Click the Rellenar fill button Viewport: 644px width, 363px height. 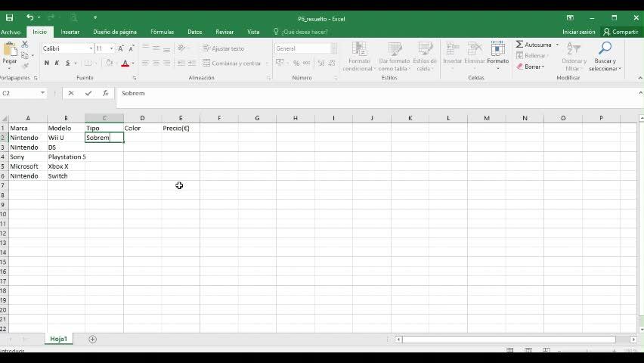click(531, 55)
